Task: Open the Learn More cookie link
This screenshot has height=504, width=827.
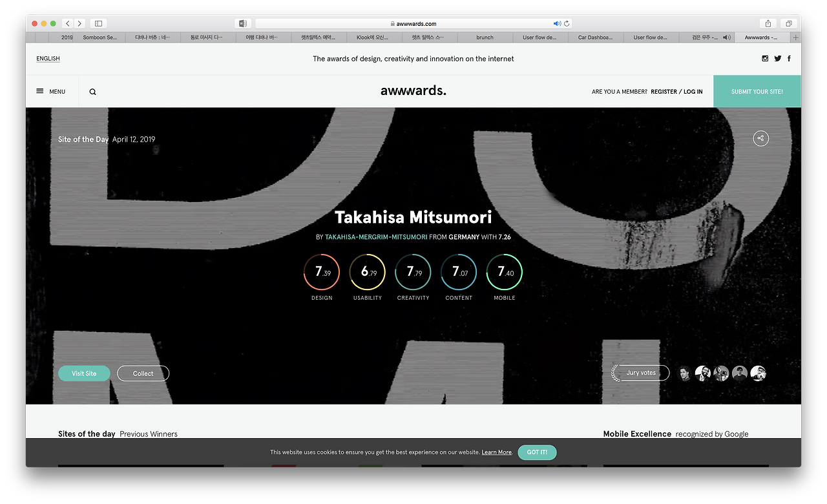Action: pyautogui.click(x=496, y=452)
